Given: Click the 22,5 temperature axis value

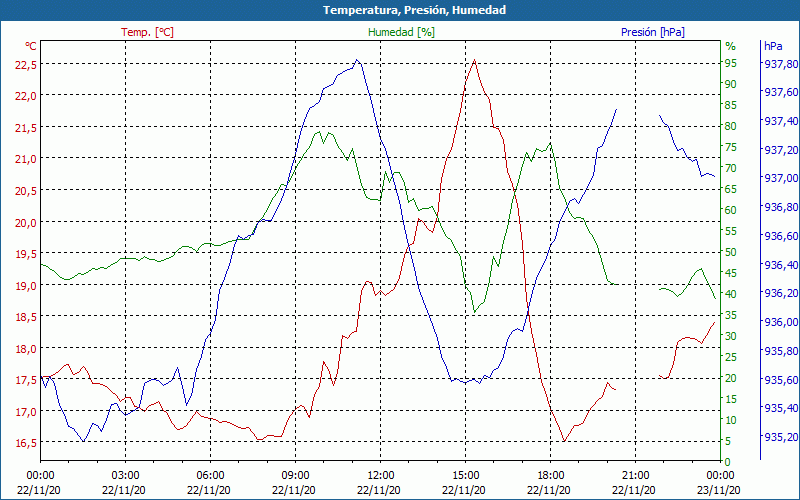Looking at the screenshot, I should (26, 64).
